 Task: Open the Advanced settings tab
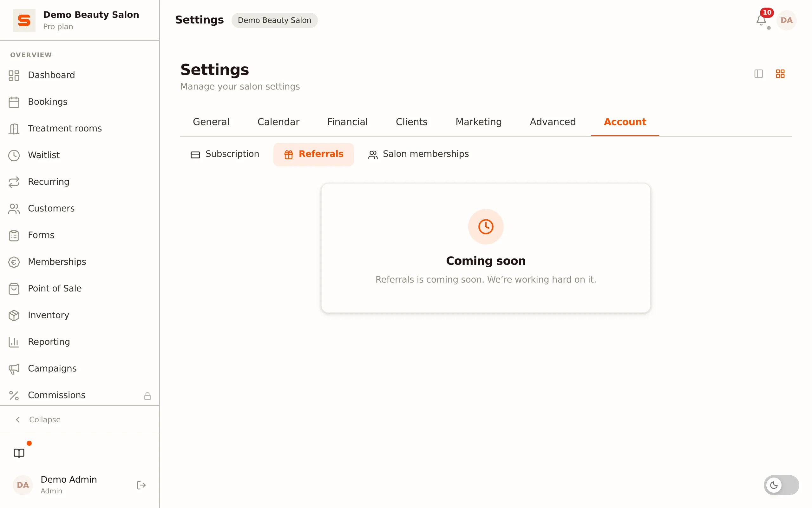(x=553, y=122)
